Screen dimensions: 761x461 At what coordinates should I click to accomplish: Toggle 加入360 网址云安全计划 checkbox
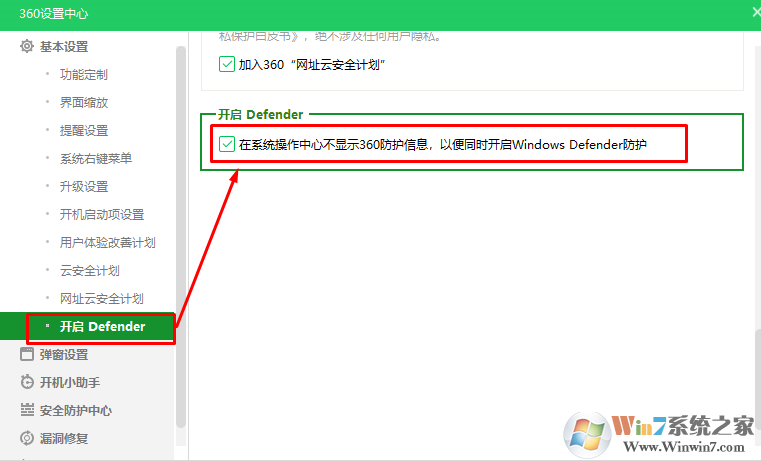pos(227,64)
